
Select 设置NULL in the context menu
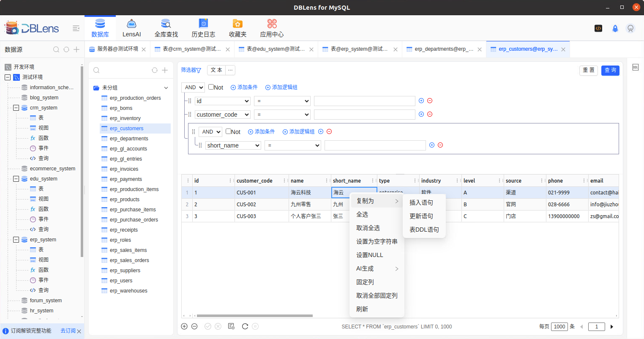(x=377, y=255)
